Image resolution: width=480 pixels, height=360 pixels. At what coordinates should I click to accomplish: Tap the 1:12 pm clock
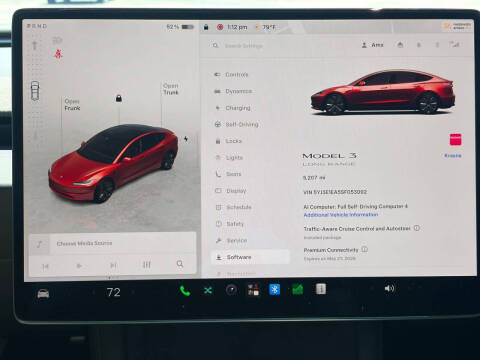pos(237,27)
